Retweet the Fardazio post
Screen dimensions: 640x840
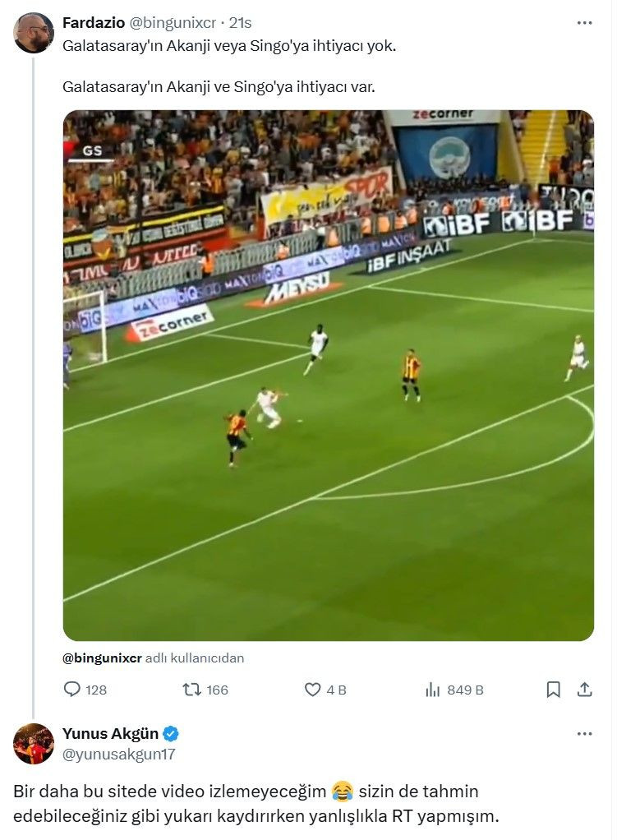tap(191, 689)
